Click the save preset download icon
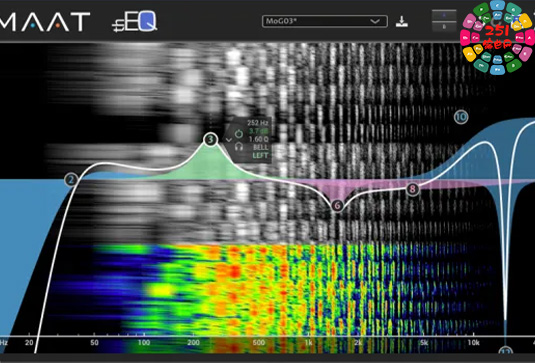This screenshot has width=535, height=363. (402, 21)
